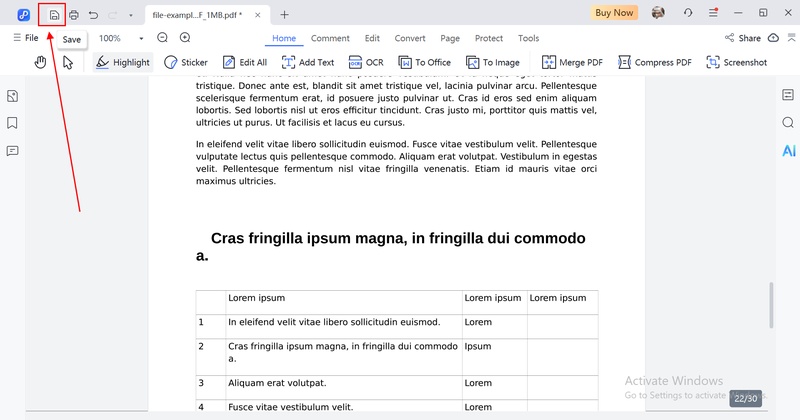This screenshot has width=800, height=420.
Task: Open the File menu
Action: 25,38
